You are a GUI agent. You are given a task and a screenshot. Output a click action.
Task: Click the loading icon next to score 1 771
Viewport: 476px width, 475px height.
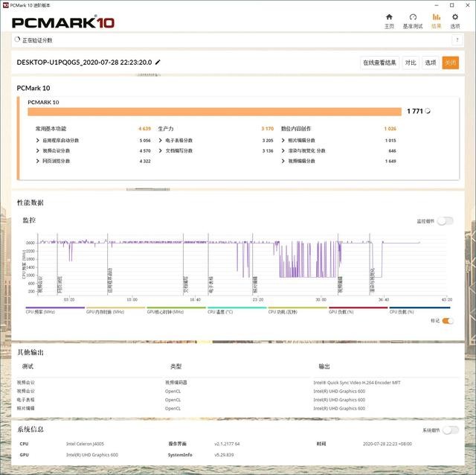[428, 111]
